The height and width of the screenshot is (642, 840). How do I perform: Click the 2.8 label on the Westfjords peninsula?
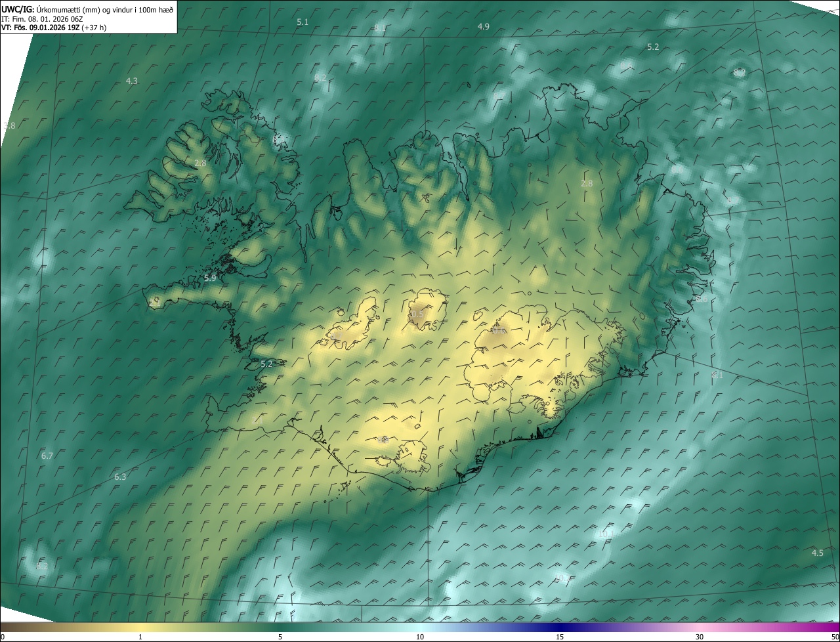(200, 163)
